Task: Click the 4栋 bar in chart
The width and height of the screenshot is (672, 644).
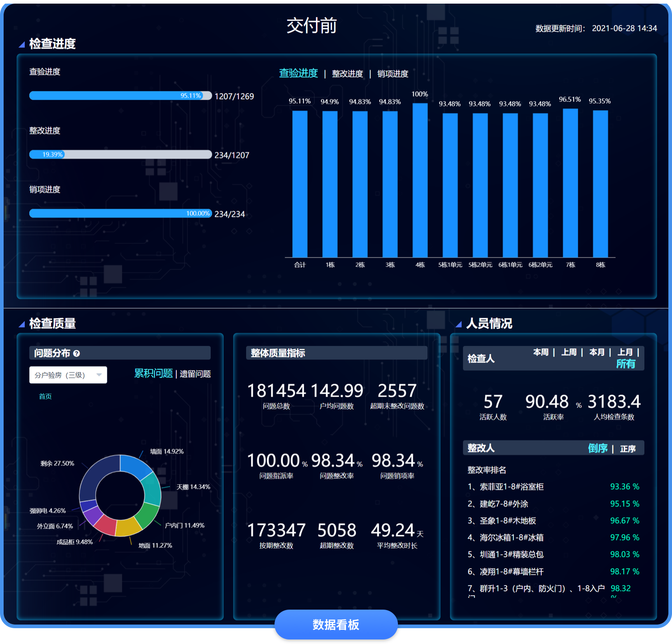Action: 420,180
